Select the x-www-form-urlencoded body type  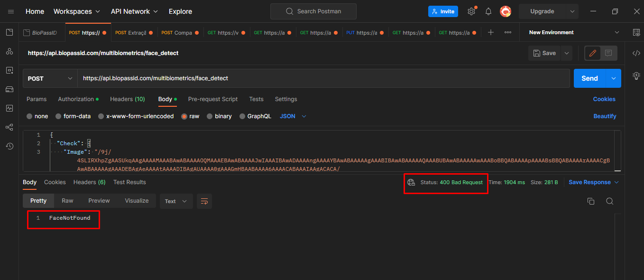click(x=136, y=116)
